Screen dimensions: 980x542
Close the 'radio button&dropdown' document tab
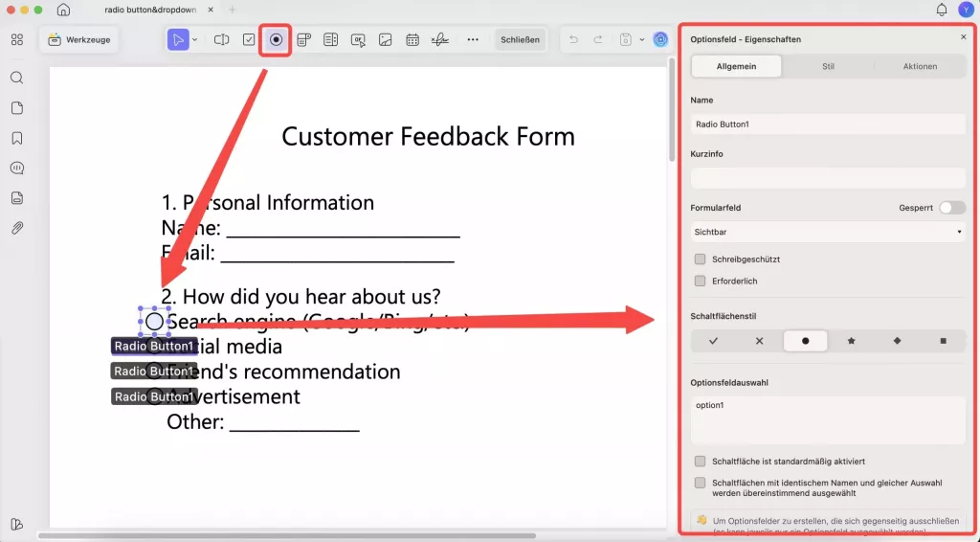[x=211, y=10]
